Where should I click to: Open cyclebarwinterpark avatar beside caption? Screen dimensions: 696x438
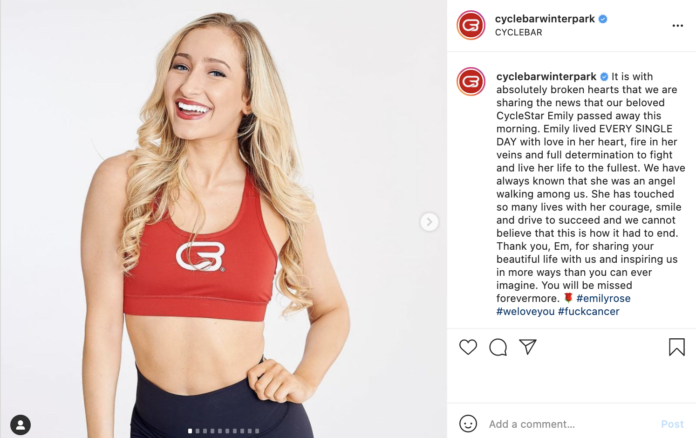(x=471, y=82)
